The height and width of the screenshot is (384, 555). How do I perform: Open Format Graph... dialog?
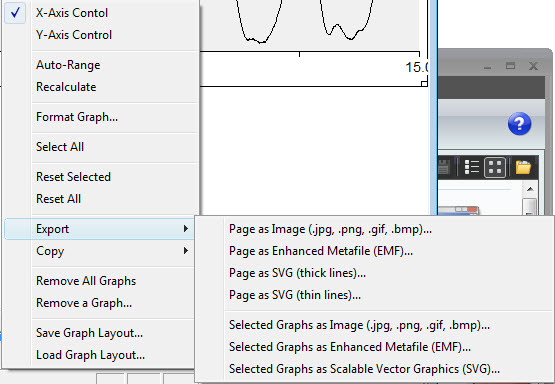click(x=101, y=117)
